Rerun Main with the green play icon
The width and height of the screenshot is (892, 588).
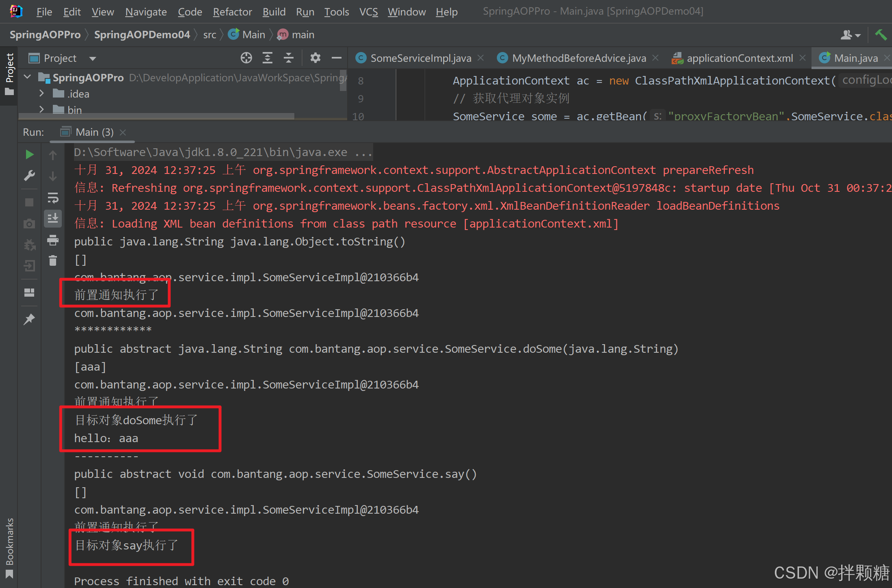click(29, 154)
